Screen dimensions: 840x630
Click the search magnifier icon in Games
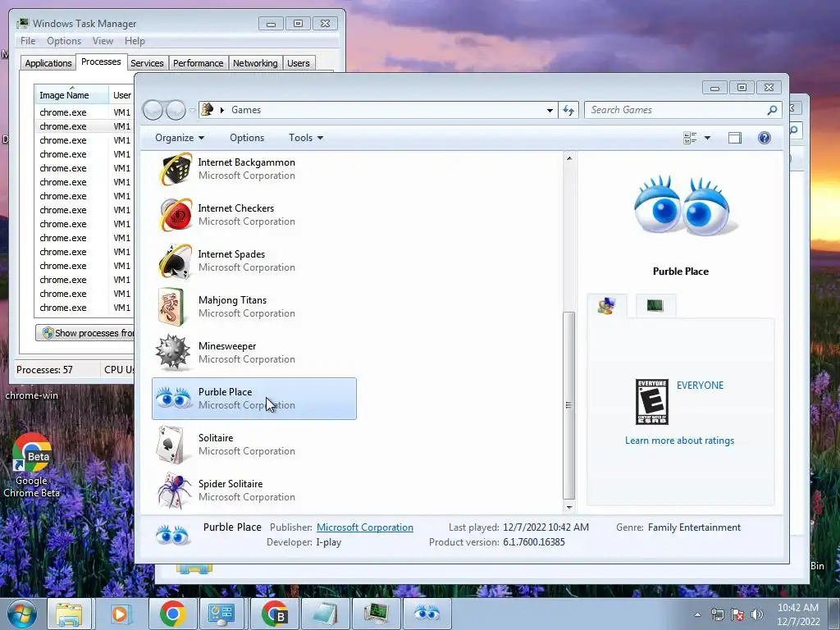point(772,110)
